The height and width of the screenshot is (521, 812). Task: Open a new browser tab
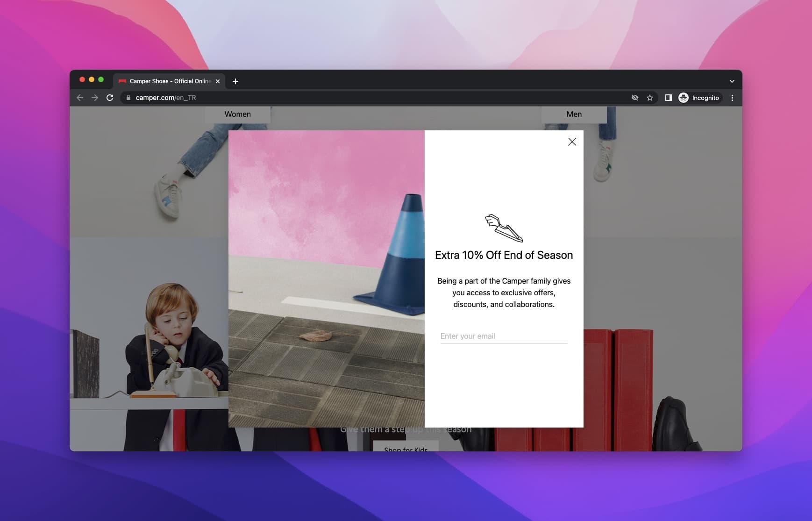235,81
